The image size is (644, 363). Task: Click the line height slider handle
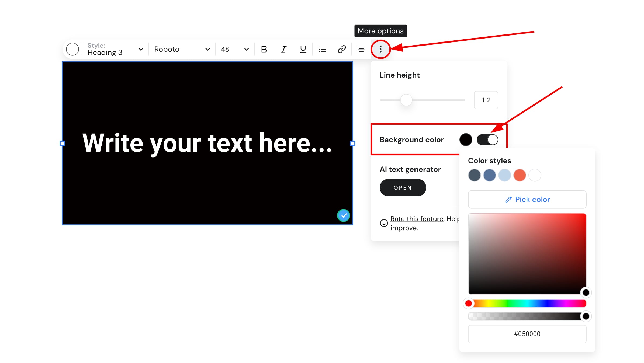point(406,100)
